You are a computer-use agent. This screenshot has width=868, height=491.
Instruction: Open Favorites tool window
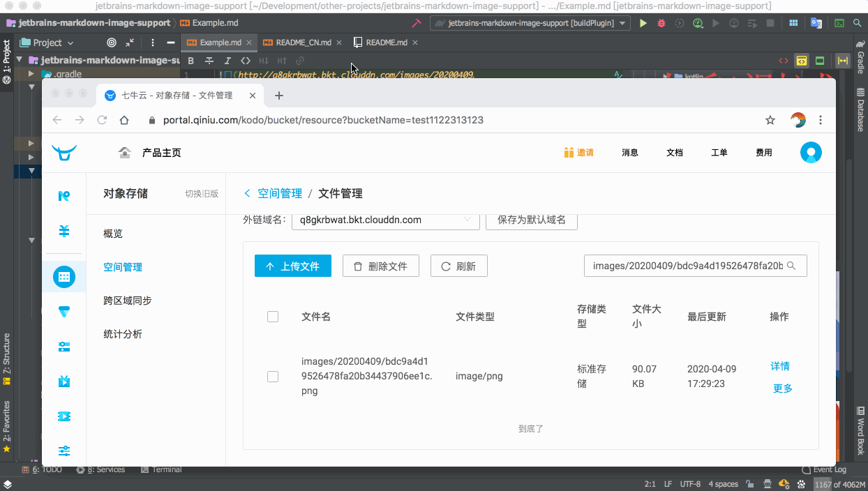6,425
